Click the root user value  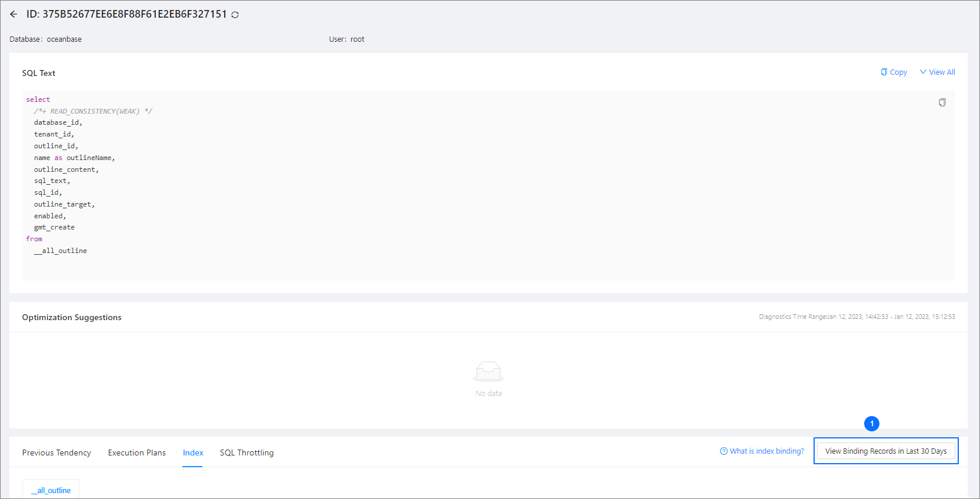pyautogui.click(x=357, y=39)
